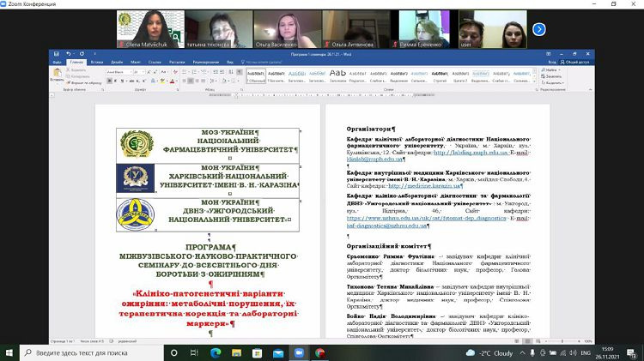This screenshot has width=644, height=361.
Task: Open the Zoom app icon in taskbar
Action: [299, 352]
